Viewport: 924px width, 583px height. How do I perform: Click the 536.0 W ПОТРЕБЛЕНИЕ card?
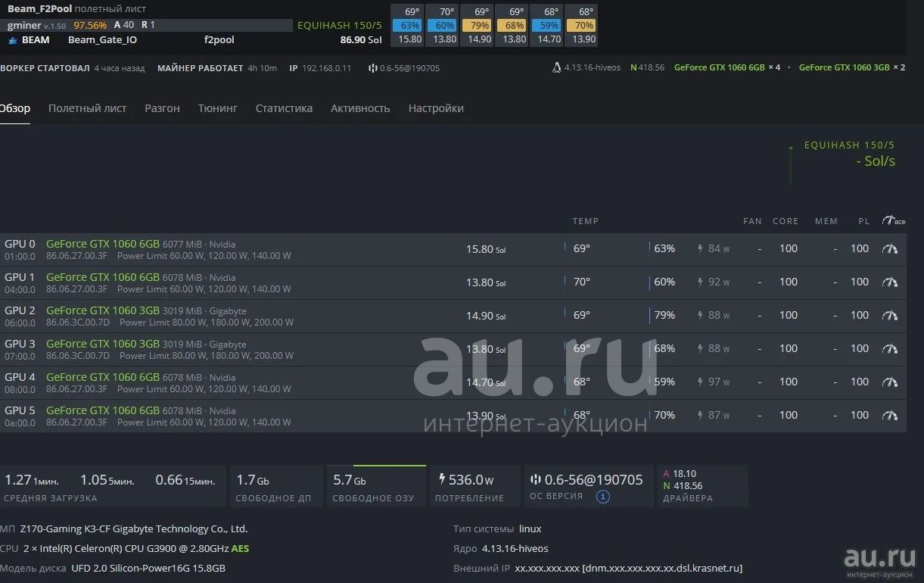(475, 486)
